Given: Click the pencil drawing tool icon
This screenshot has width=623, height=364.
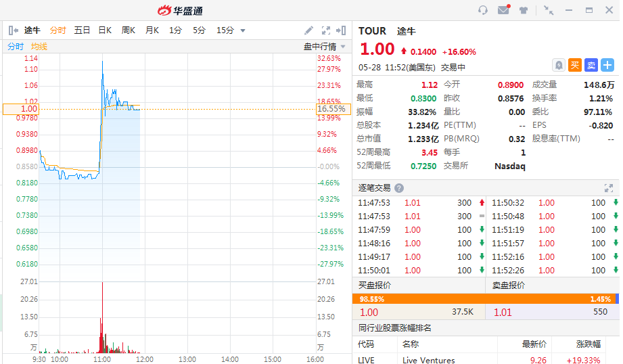Looking at the screenshot, I should click(309, 30).
